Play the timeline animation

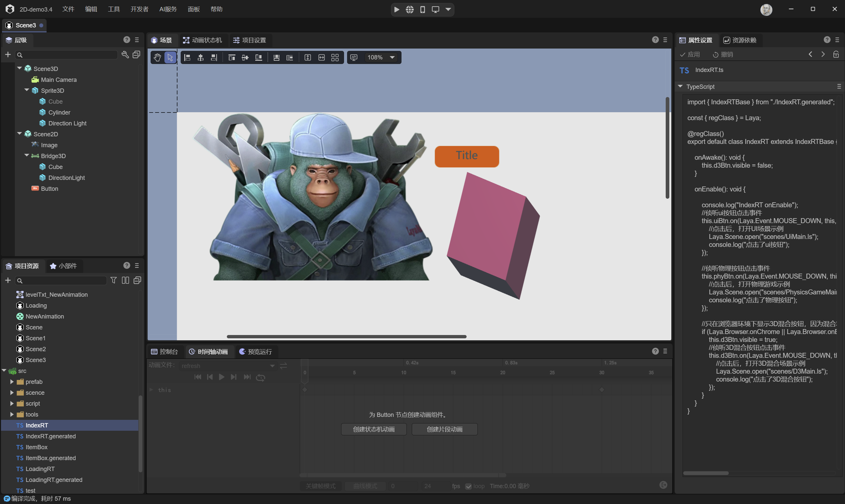pos(221,377)
